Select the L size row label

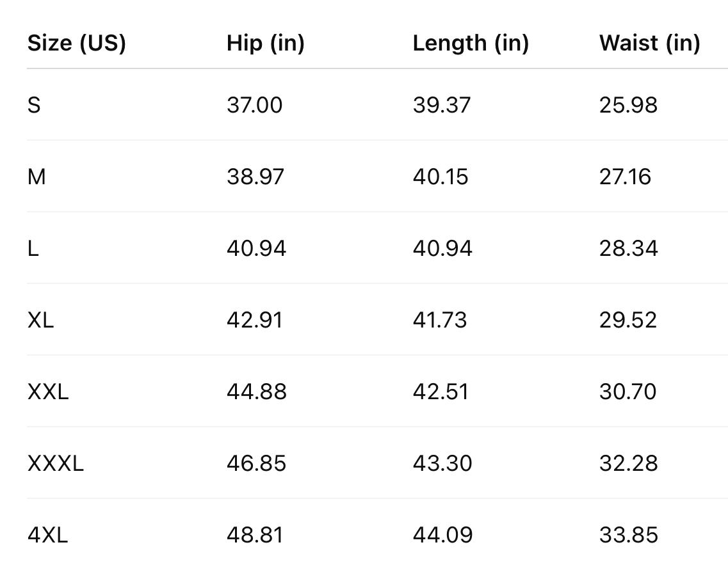click(33, 248)
